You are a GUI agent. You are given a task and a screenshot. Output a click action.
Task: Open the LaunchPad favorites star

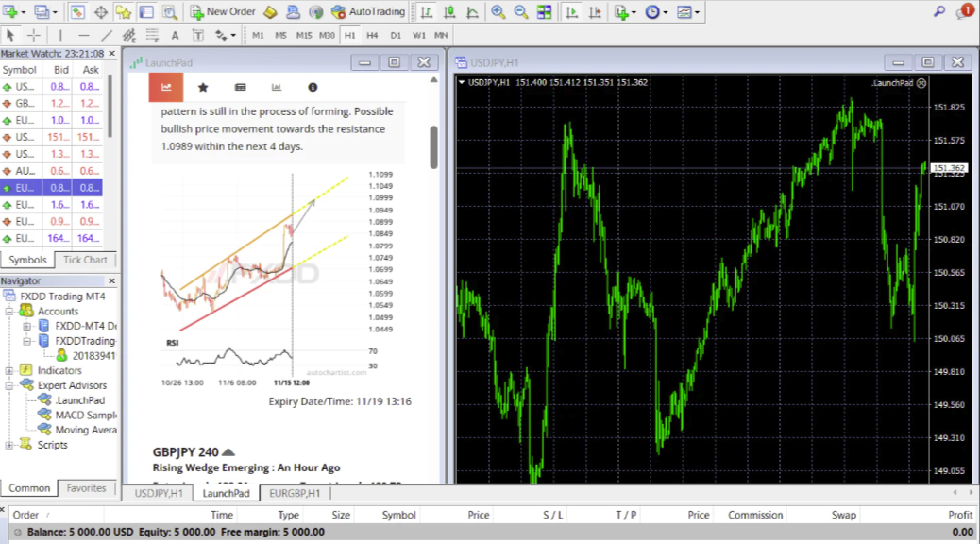click(203, 87)
